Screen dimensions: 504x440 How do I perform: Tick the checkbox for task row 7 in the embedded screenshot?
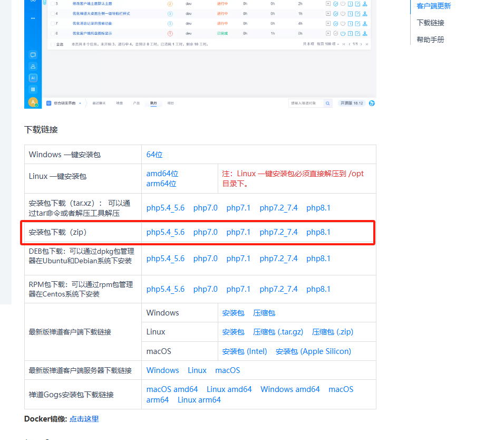click(53, 24)
